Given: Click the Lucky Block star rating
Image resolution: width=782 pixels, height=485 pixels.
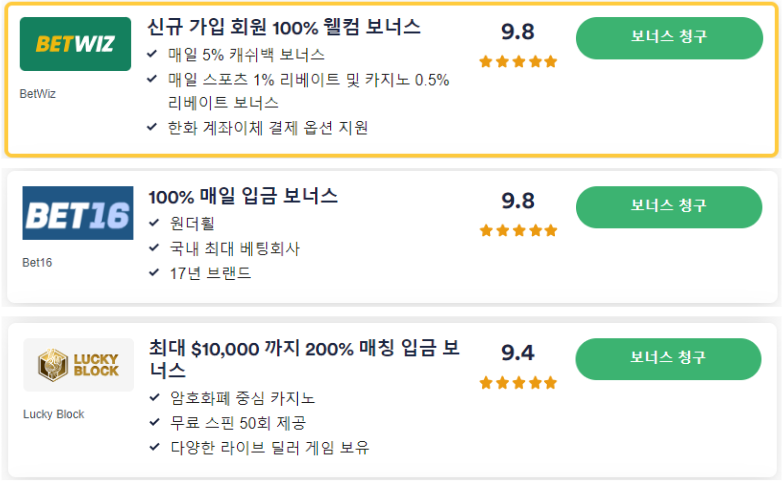Looking at the screenshot, I should [x=518, y=383].
